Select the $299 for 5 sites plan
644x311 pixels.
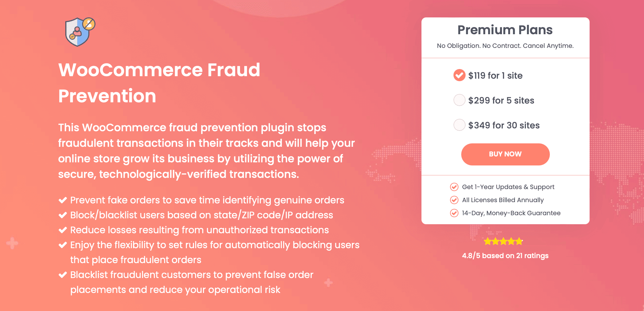tap(459, 100)
